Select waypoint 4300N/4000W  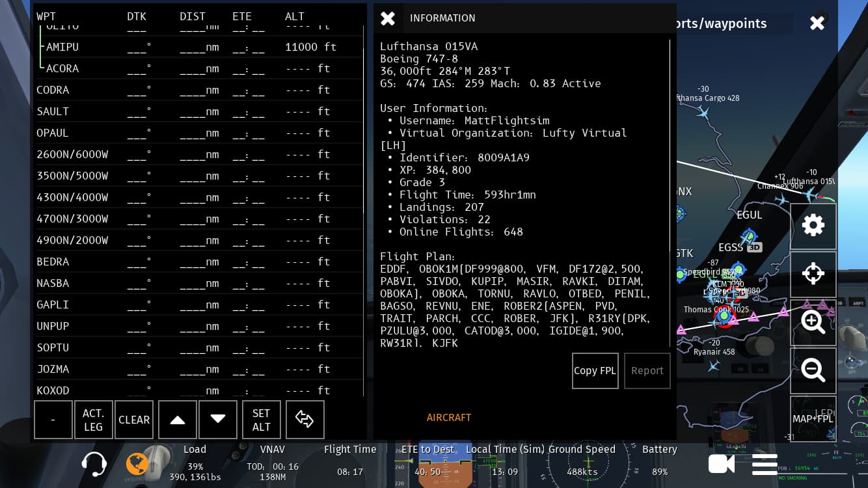[198, 197]
